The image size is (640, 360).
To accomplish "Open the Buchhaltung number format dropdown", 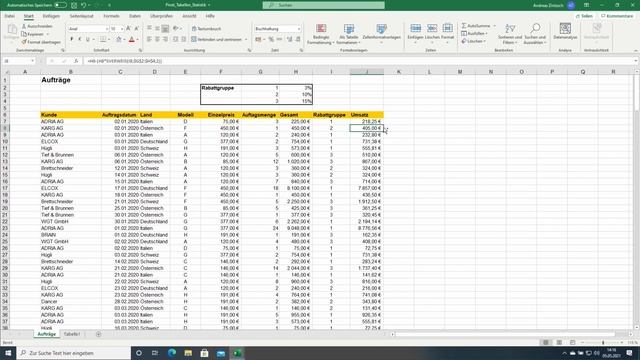I will coord(299,29).
